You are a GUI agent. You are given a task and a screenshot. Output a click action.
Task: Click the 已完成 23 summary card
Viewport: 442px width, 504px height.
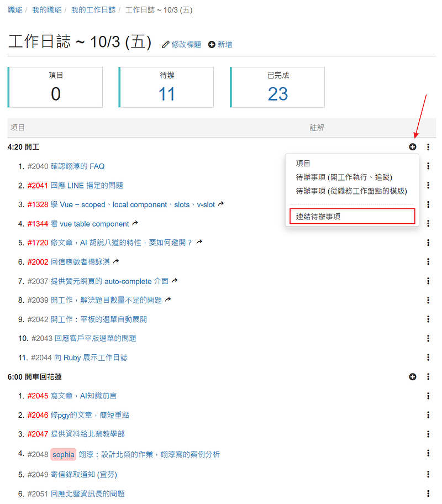click(x=277, y=87)
